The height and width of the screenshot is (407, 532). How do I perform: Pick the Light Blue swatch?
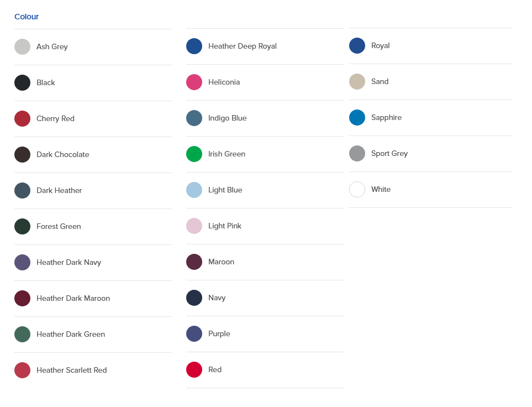(194, 190)
